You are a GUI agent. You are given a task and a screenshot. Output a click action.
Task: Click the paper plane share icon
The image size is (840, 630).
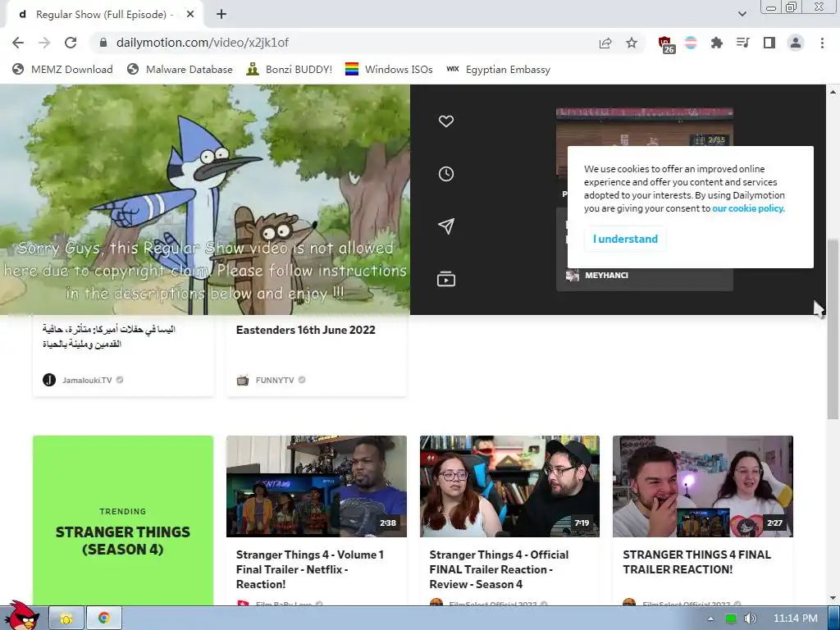(x=445, y=226)
